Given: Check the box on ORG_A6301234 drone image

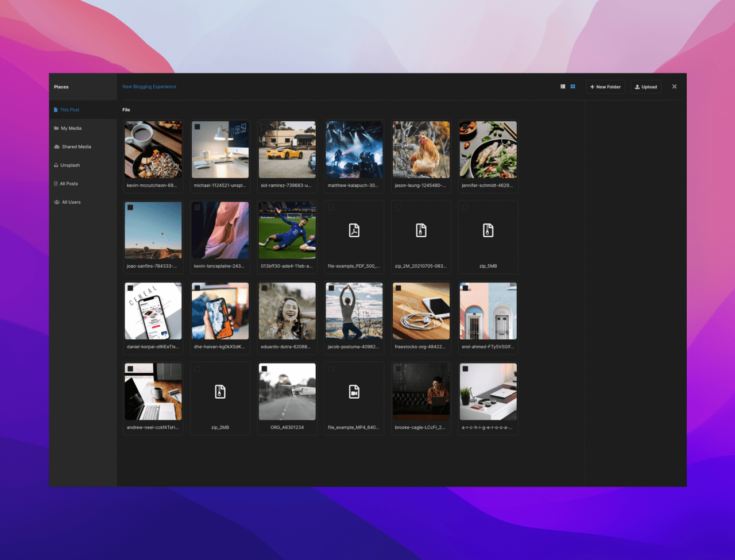Looking at the screenshot, I should 264,369.
